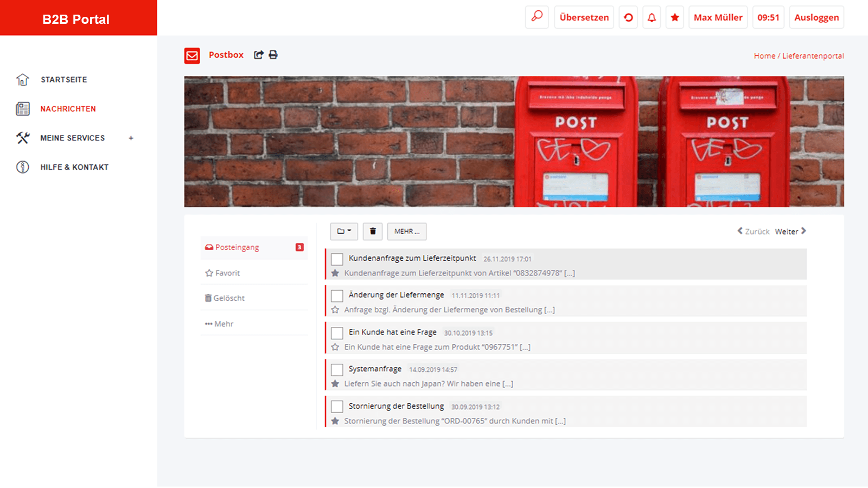868x488 pixels.
Task: Open Nachrichten in the sidebar
Action: [x=68, y=109]
